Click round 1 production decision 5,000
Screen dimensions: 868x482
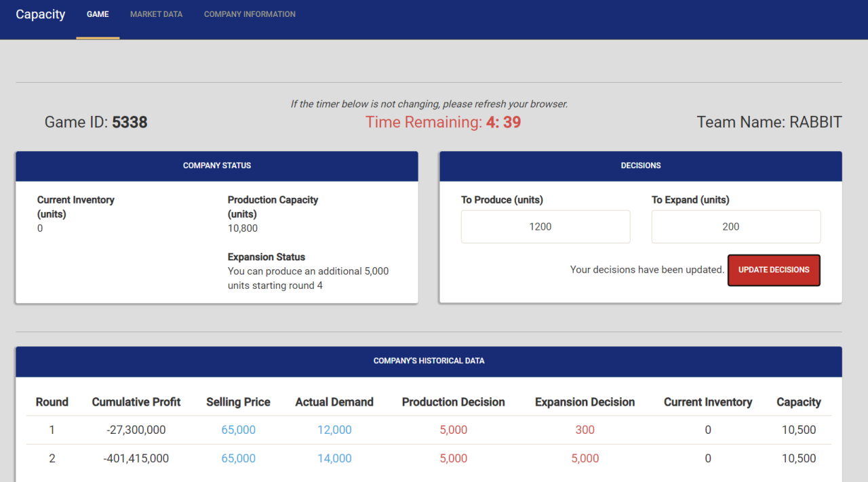(x=454, y=430)
